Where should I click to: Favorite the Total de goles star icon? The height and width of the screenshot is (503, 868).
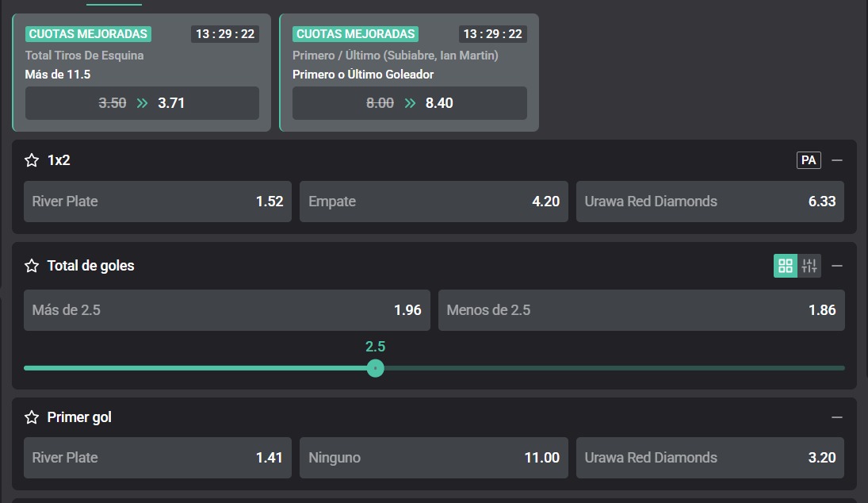(32, 266)
